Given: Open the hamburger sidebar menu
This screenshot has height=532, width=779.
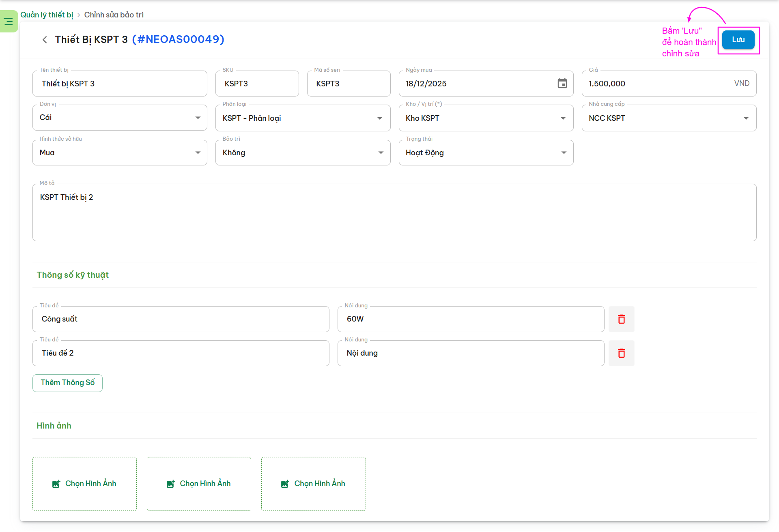Looking at the screenshot, I should pos(9,21).
